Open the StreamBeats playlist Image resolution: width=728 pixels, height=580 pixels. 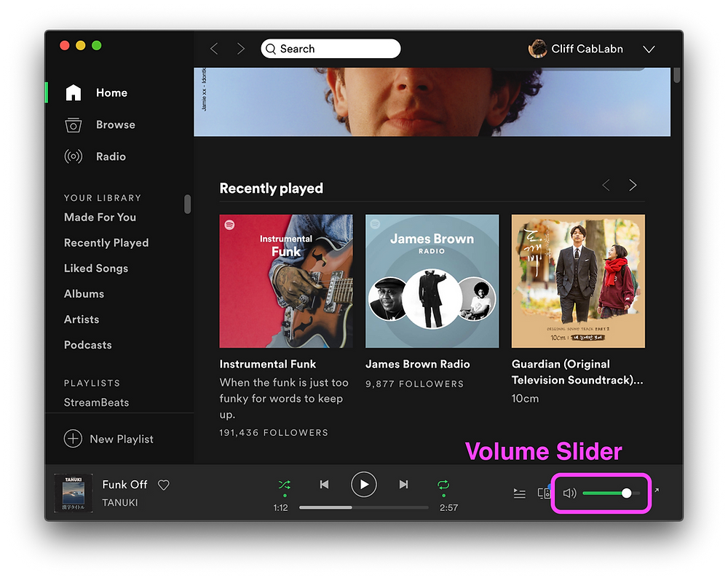pos(97,402)
